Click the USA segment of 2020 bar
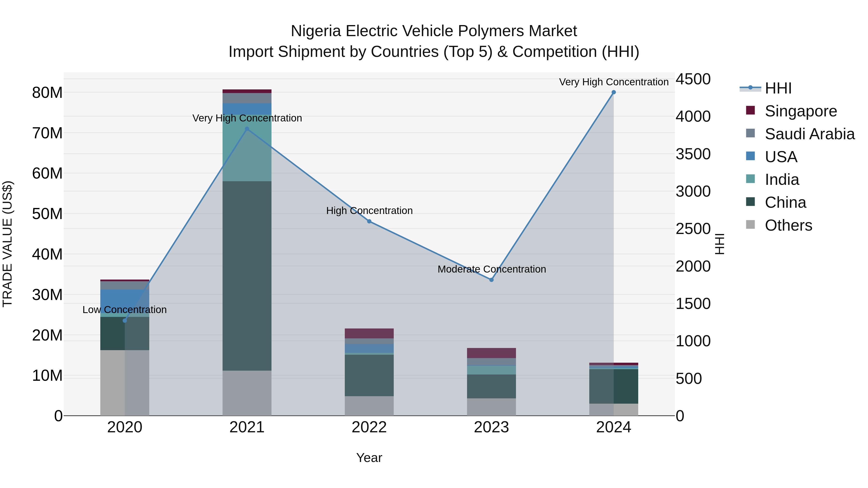The height and width of the screenshot is (488, 868). [125, 301]
